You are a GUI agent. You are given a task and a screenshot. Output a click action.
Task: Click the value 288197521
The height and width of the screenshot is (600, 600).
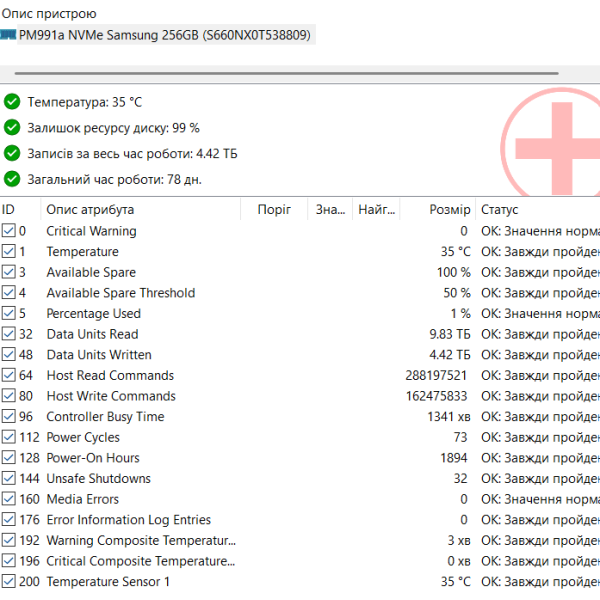click(x=436, y=375)
